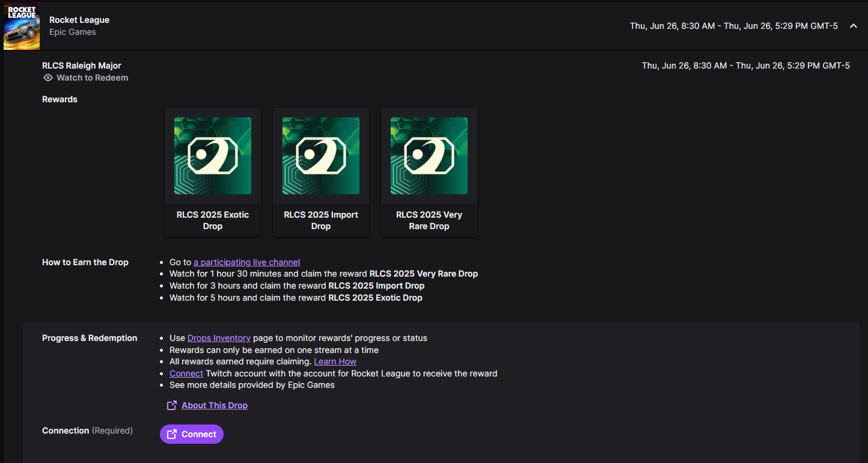Click the RLCS 2025 Import Drop caption

tap(321, 221)
